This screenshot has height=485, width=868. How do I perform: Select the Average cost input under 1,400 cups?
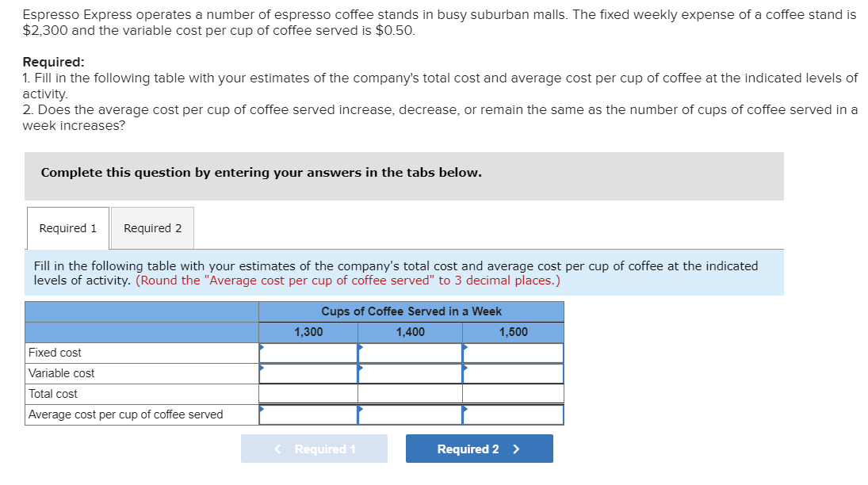point(410,414)
